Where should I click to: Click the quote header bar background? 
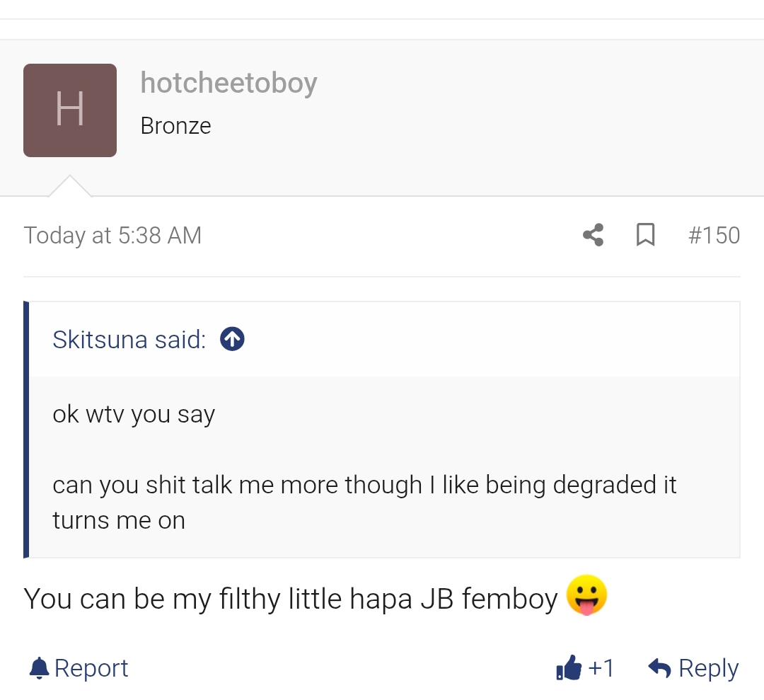[481, 340]
